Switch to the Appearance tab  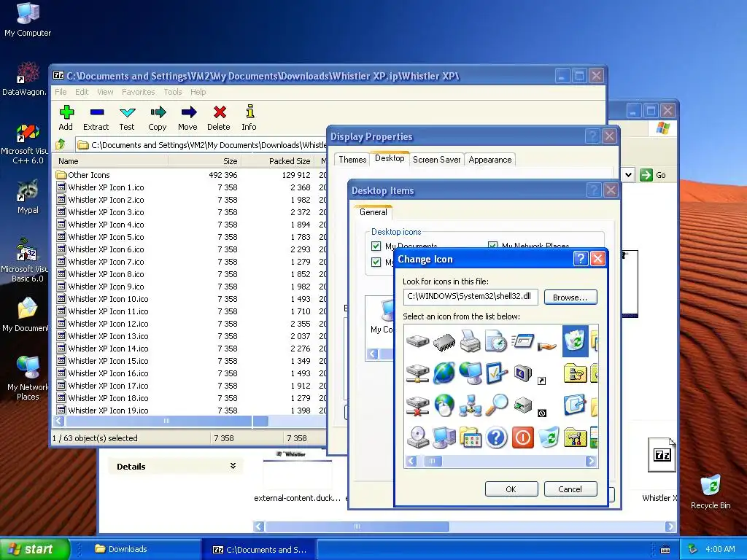click(489, 160)
